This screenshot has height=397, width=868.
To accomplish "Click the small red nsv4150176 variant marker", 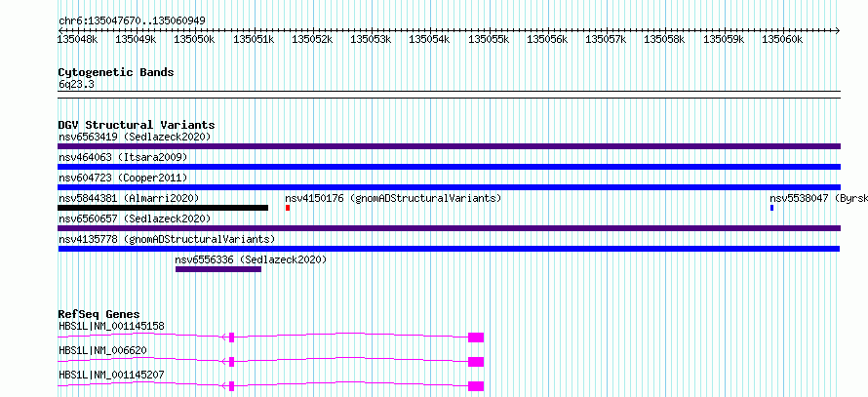I will (288, 208).
